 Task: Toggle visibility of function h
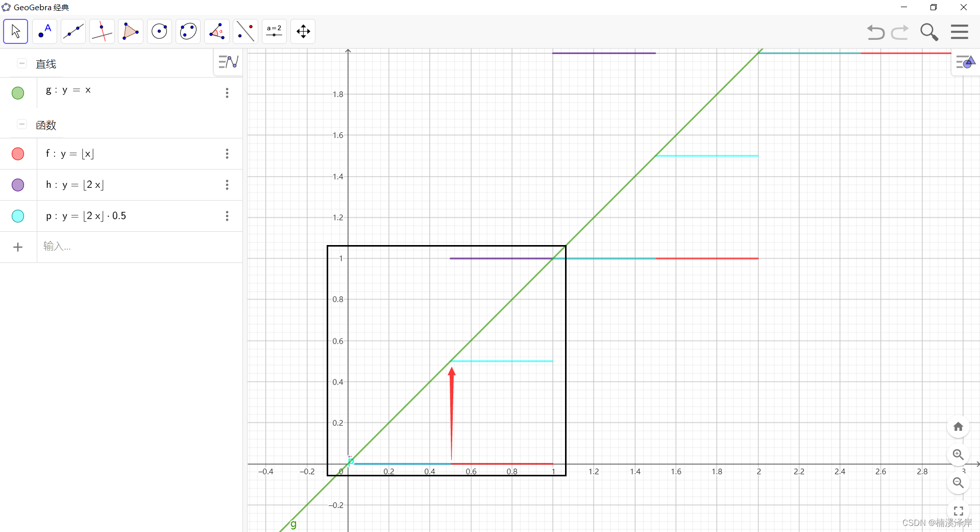(18, 185)
